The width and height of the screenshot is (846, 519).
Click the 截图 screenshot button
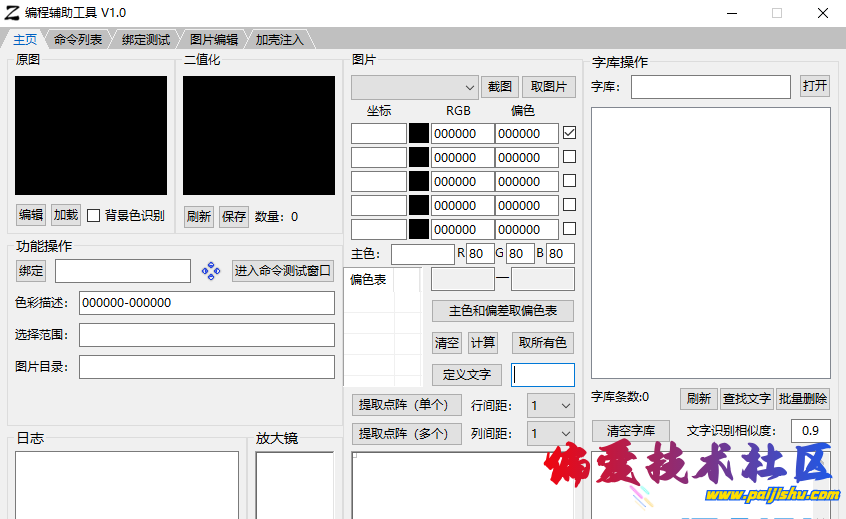coord(500,87)
